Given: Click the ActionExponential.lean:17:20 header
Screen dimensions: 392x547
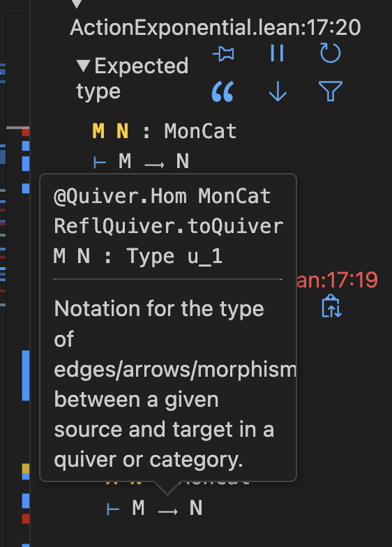Looking at the screenshot, I should coord(215,28).
